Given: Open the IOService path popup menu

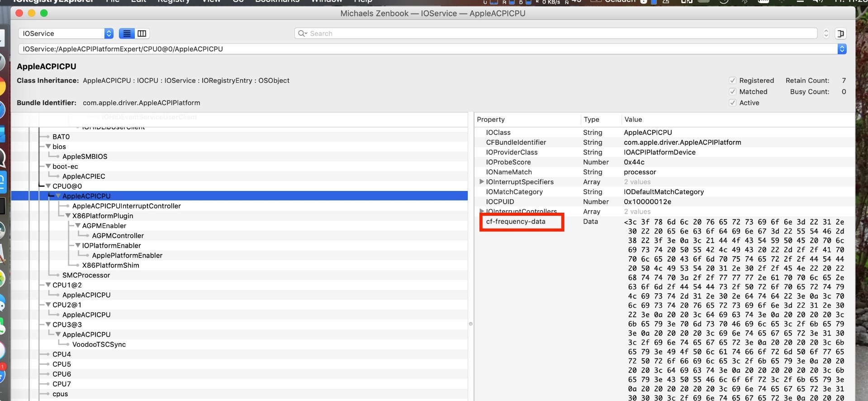Looking at the screenshot, I should click(x=842, y=49).
